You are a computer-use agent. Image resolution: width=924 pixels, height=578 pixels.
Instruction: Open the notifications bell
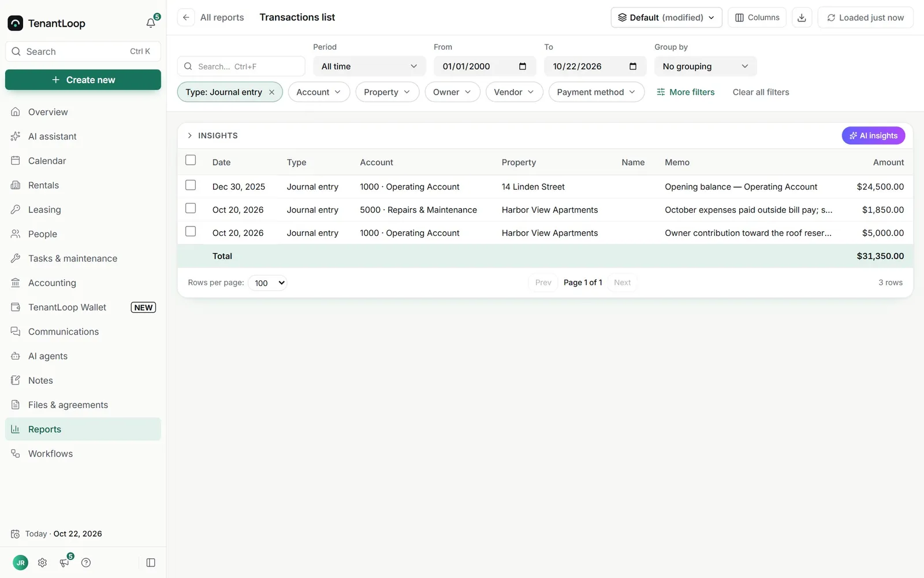coord(151,23)
